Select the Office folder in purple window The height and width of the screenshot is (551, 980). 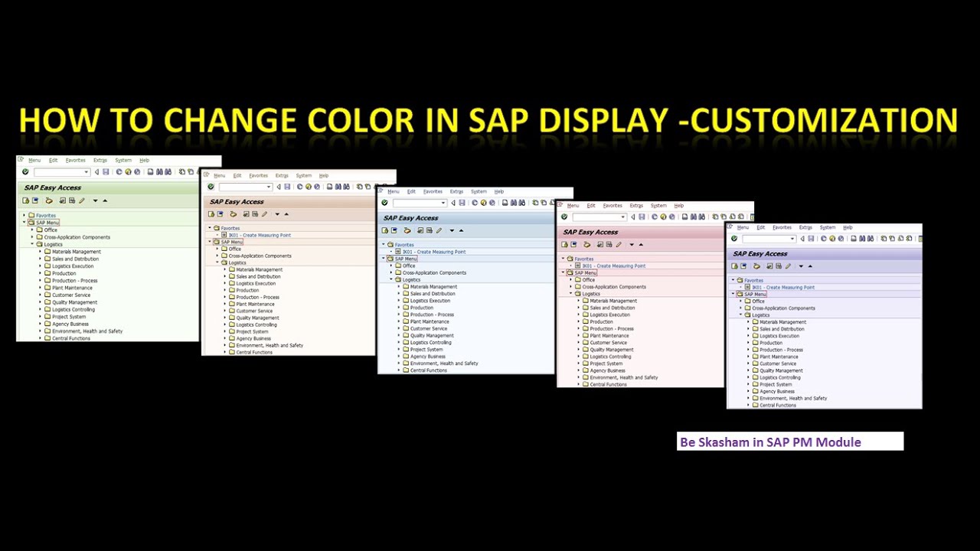[758, 301]
